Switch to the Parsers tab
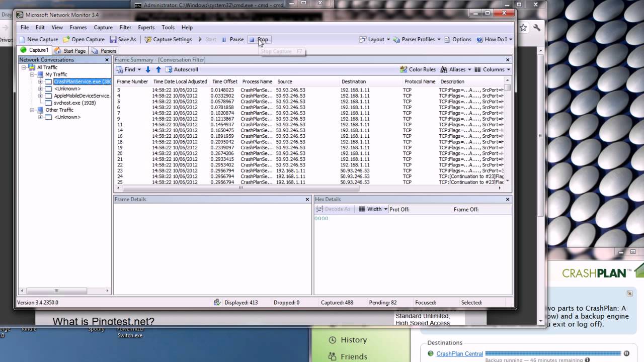This screenshot has height=362, width=644. click(x=104, y=50)
